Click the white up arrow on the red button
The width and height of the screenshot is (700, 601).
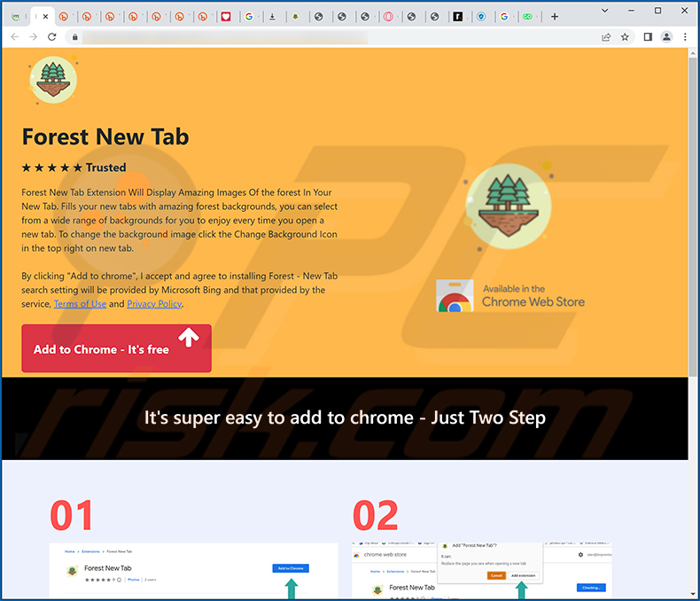coord(189,337)
